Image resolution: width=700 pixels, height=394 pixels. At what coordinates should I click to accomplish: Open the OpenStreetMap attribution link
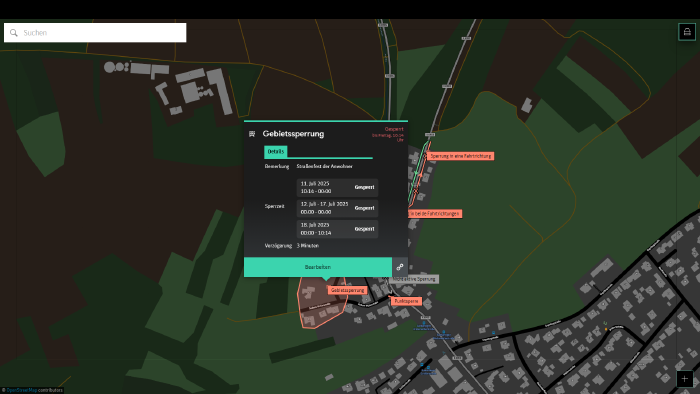(x=22, y=390)
